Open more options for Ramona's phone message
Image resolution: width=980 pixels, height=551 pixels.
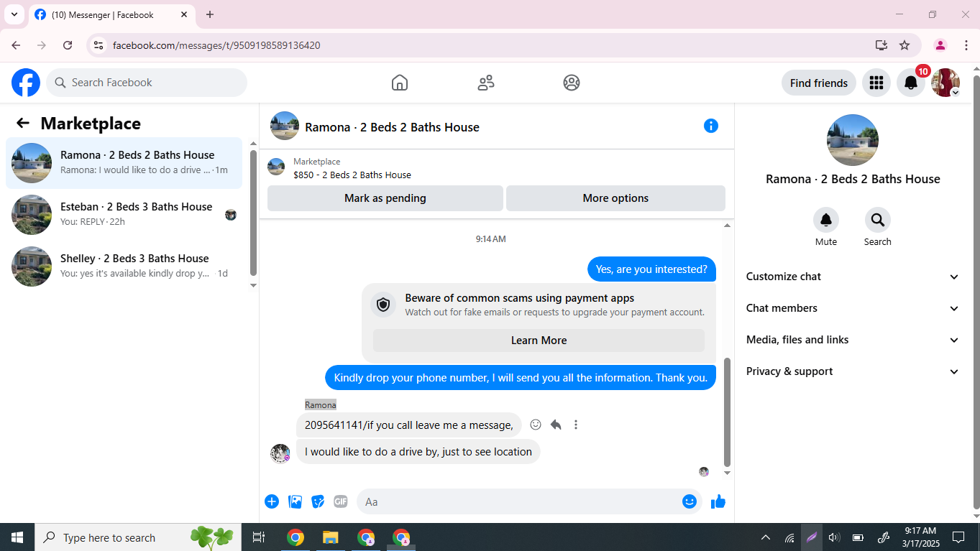pyautogui.click(x=576, y=425)
